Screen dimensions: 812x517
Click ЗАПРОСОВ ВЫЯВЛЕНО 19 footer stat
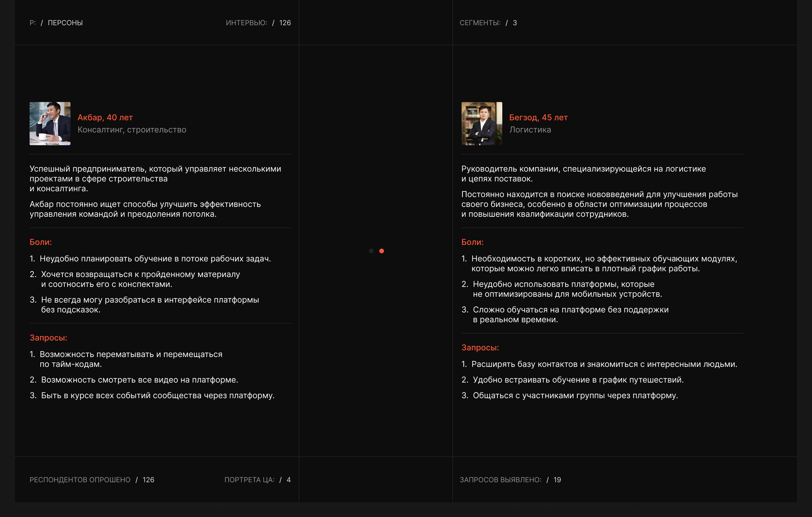click(x=510, y=479)
